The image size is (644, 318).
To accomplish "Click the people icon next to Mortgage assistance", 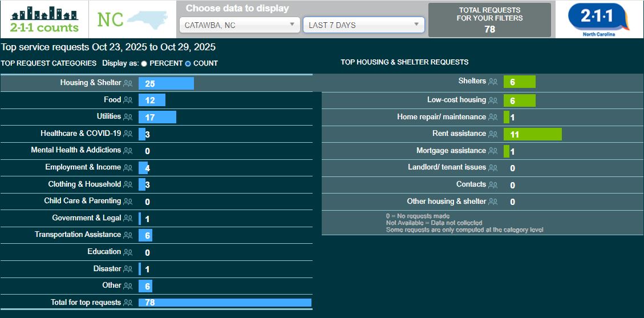I will [x=493, y=151].
